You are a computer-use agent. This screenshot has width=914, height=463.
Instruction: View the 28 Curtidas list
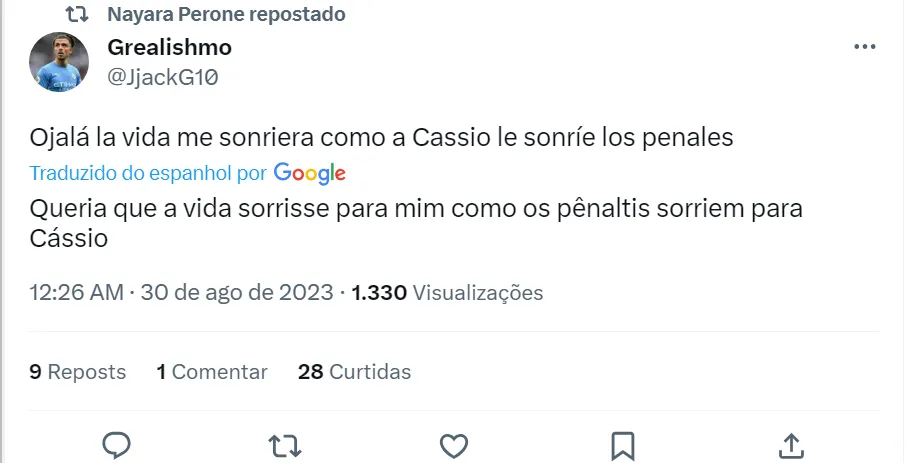pyautogui.click(x=354, y=372)
